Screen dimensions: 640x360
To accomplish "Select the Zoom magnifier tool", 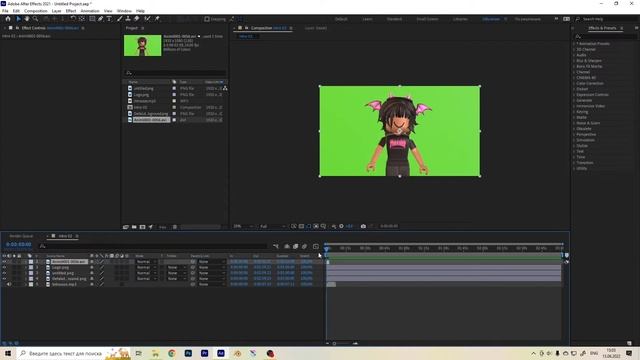I will pos(36,19).
